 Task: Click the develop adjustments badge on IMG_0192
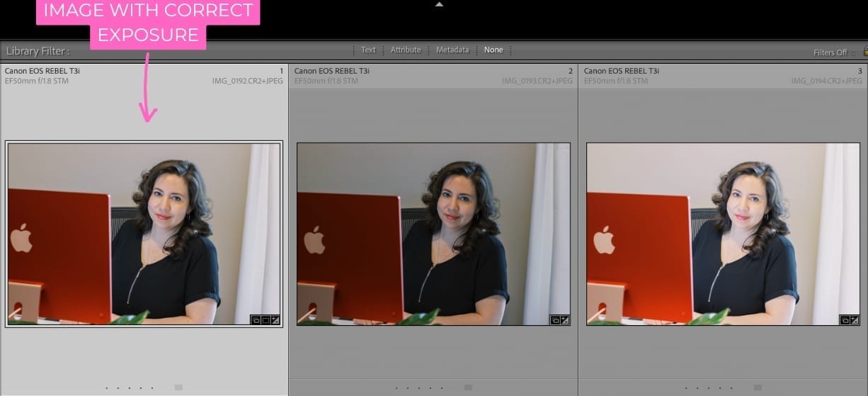click(x=275, y=320)
